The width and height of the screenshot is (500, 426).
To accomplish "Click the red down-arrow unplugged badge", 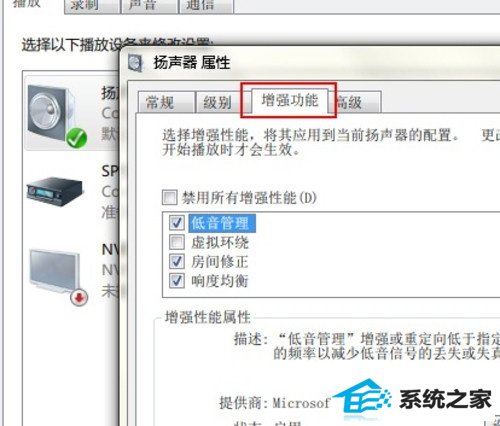I will pos(79,297).
